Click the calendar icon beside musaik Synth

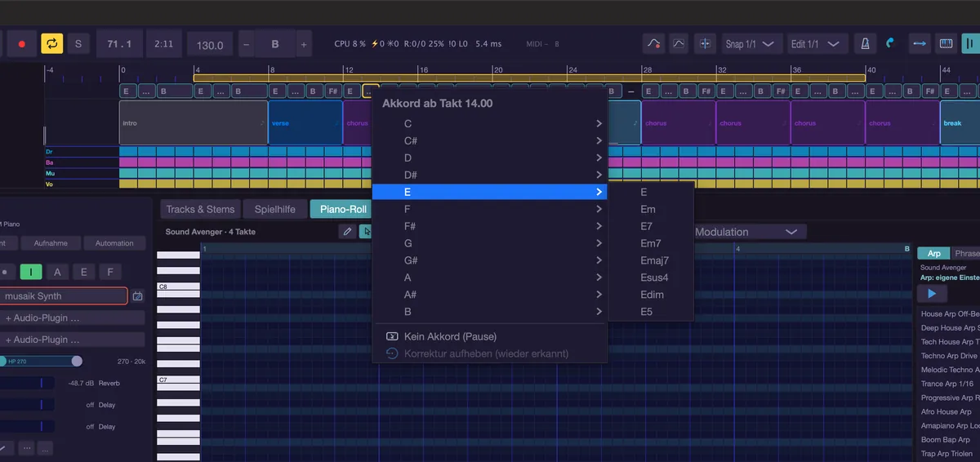click(x=138, y=296)
